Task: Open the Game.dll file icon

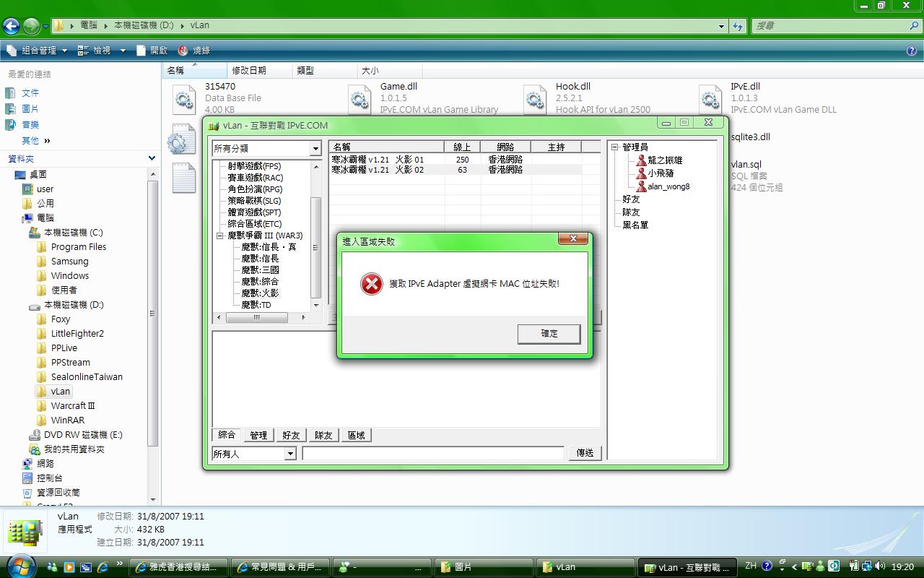Action: point(359,97)
